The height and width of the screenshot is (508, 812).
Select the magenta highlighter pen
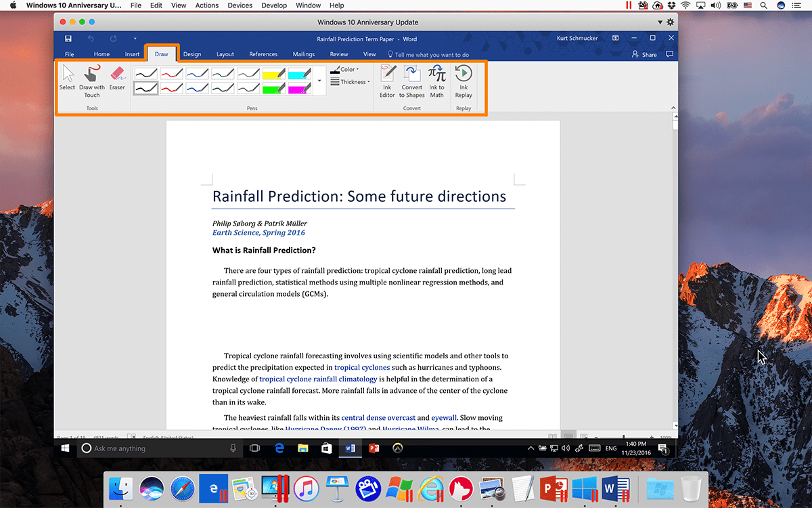pos(300,87)
